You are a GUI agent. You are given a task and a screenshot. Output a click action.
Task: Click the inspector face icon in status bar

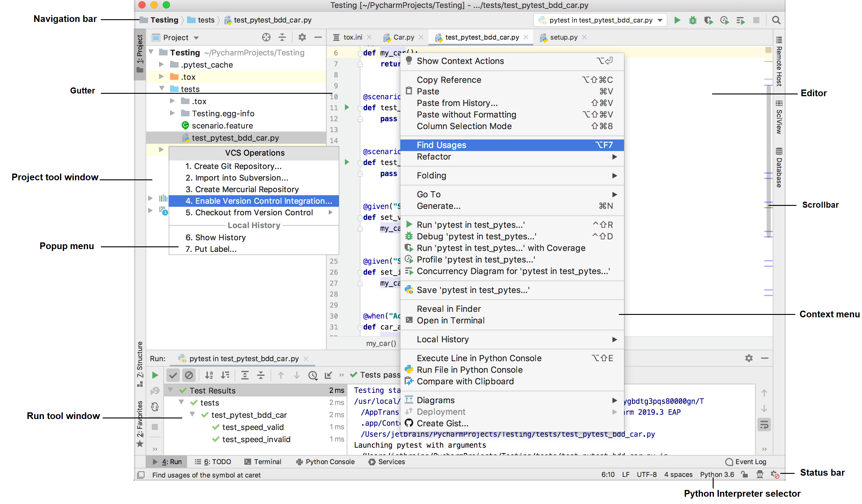pyautogui.click(x=759, y=474)
